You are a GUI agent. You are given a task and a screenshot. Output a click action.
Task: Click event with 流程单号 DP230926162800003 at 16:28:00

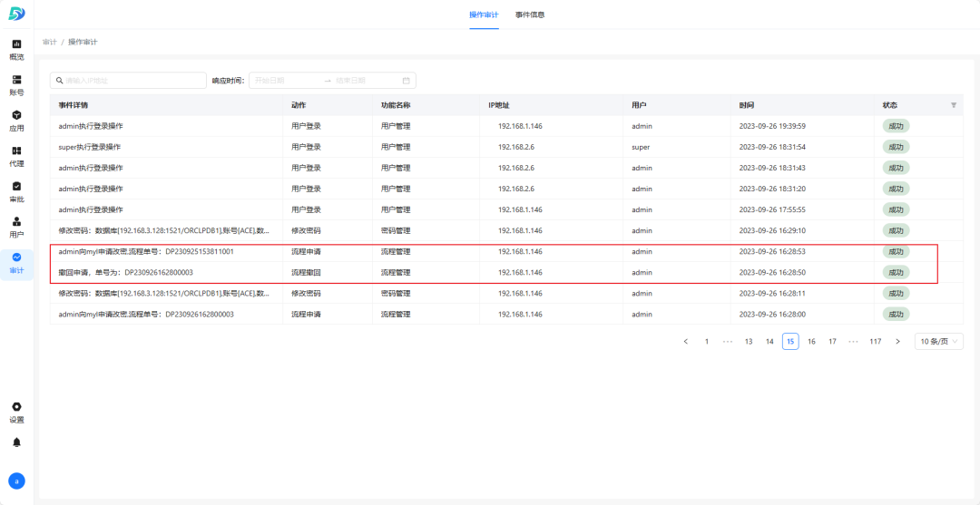click(x=146, y=314)
